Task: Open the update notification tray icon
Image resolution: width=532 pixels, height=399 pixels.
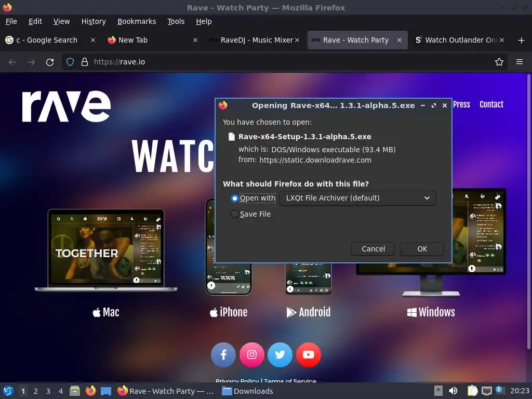Action: tap(499, 390)
